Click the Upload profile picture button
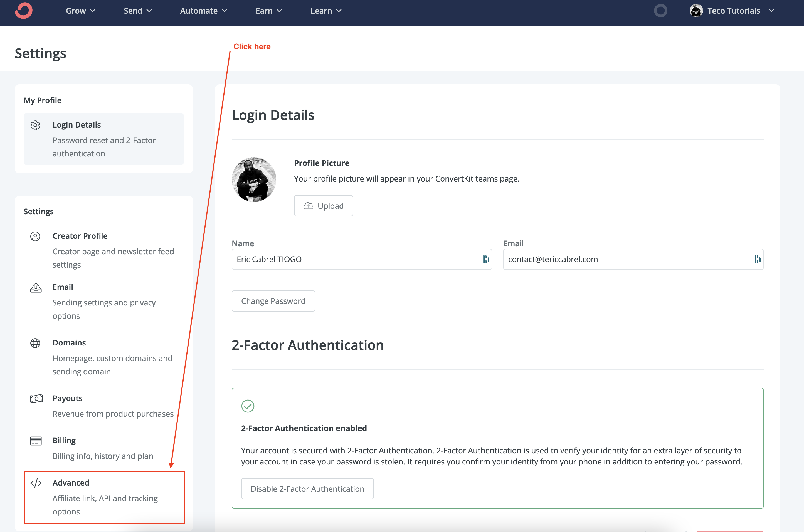 [323, 206]
